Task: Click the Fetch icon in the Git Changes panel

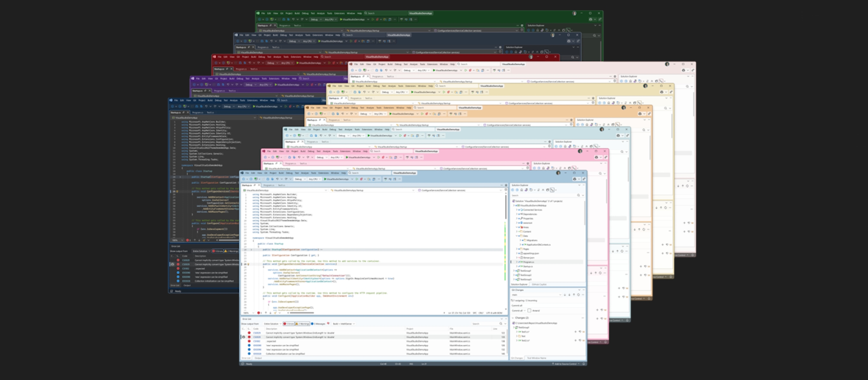Action: point(565,295)
